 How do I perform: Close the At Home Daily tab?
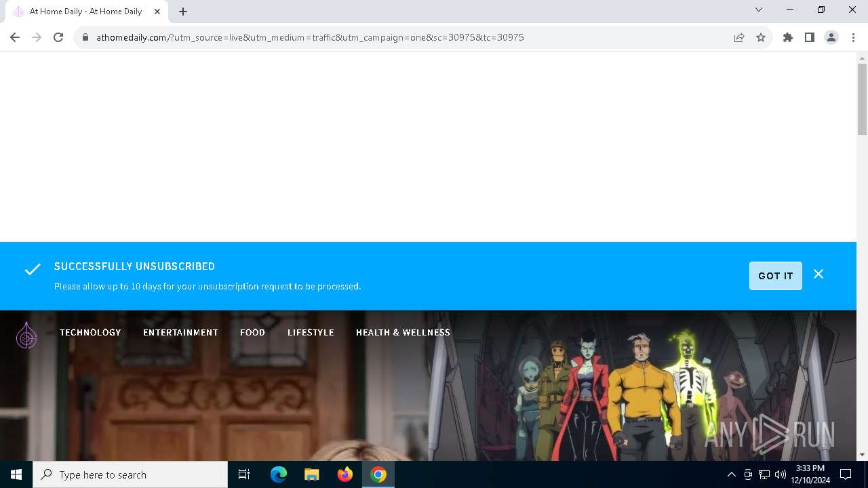pos(157,12)
